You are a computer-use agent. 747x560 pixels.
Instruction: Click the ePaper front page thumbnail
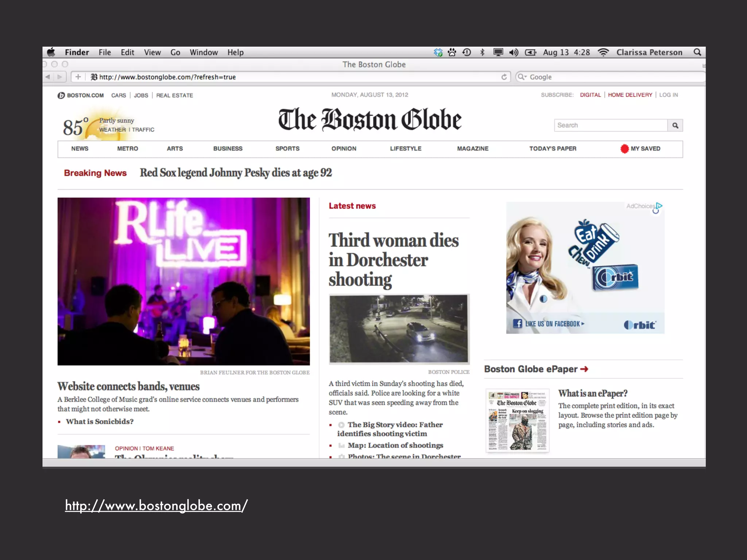[518, 421]
